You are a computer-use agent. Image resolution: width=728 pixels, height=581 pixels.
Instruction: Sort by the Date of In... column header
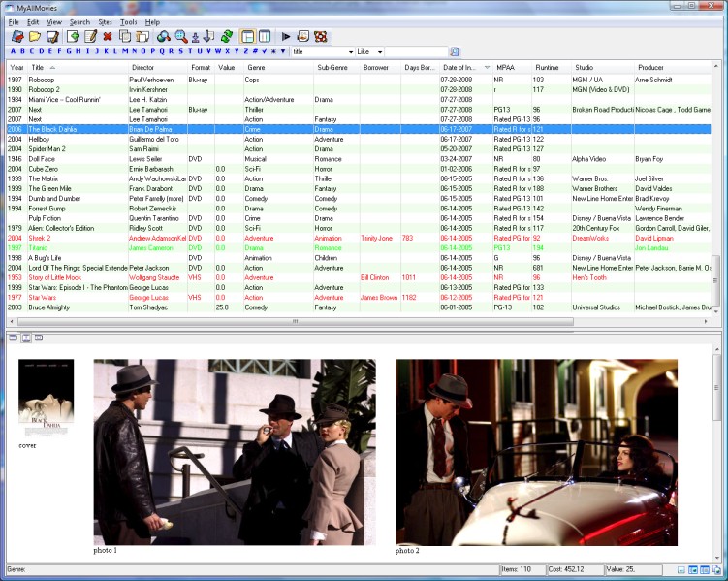[466, 67]
